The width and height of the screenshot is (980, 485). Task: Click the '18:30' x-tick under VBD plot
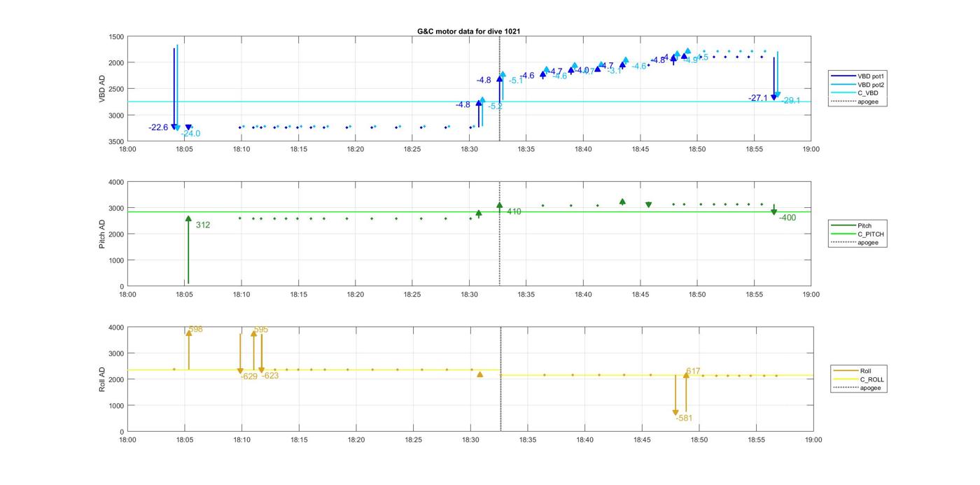click(x=469, y=149)
